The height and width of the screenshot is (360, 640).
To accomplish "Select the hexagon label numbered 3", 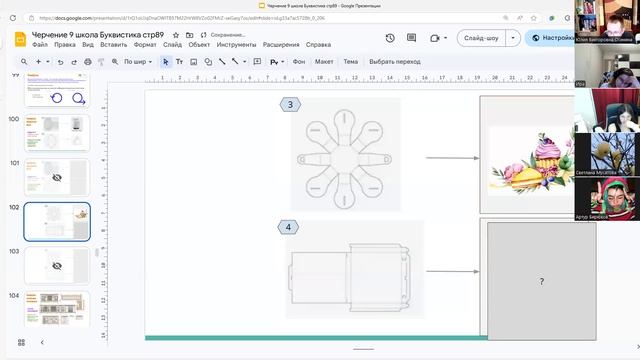I will (290, 104).
